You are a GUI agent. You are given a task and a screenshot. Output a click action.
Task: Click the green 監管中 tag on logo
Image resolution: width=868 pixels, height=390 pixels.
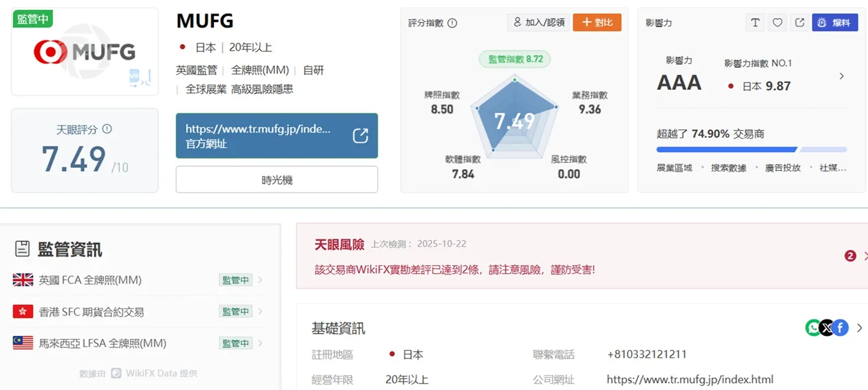pos(33,18)
